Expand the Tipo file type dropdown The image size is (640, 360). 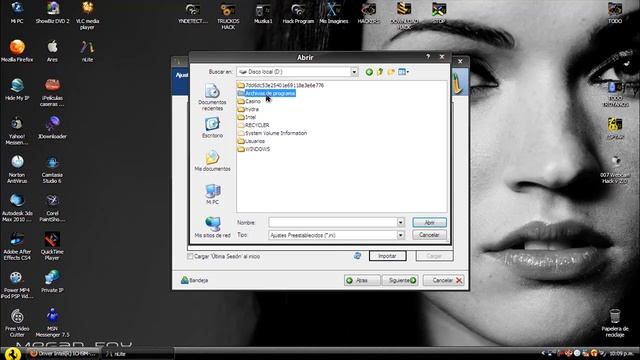coord(400,235)
